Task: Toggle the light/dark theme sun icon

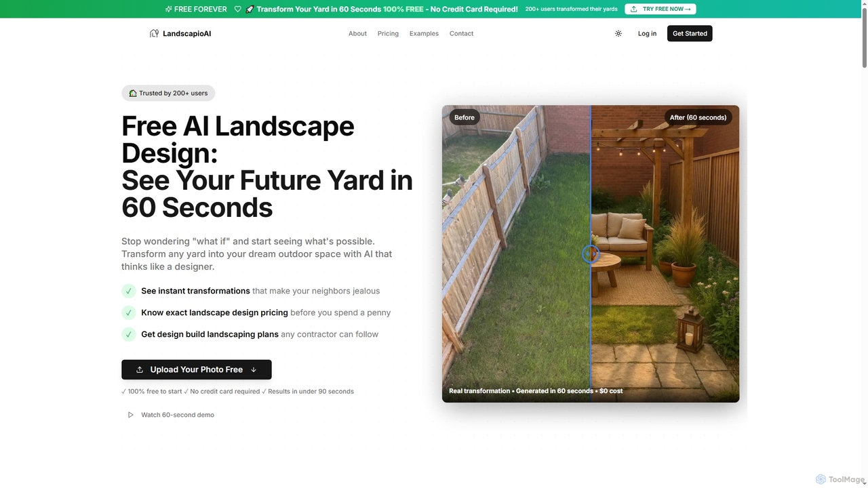Action: [x=618, y=33]
